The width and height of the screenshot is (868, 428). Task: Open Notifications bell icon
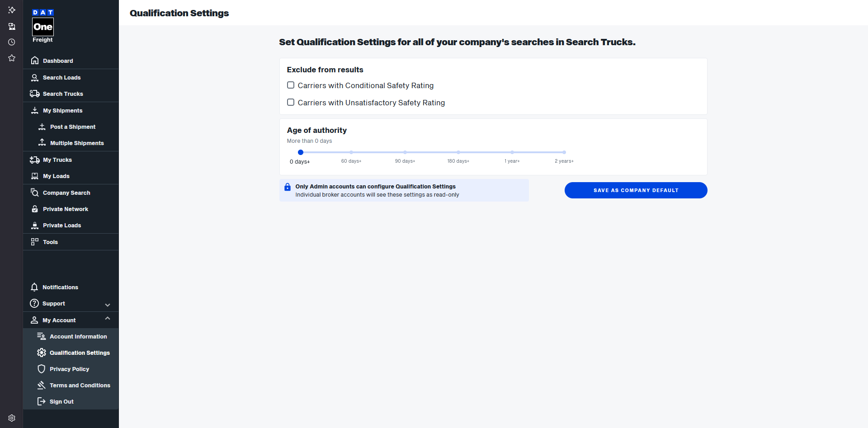[34, 287]
